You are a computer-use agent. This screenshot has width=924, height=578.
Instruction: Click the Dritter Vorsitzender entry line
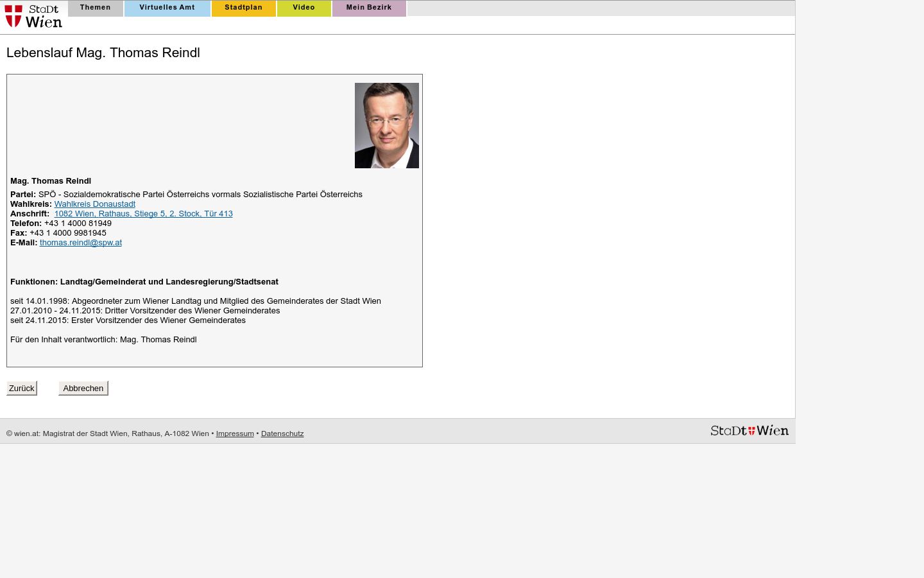145,311
